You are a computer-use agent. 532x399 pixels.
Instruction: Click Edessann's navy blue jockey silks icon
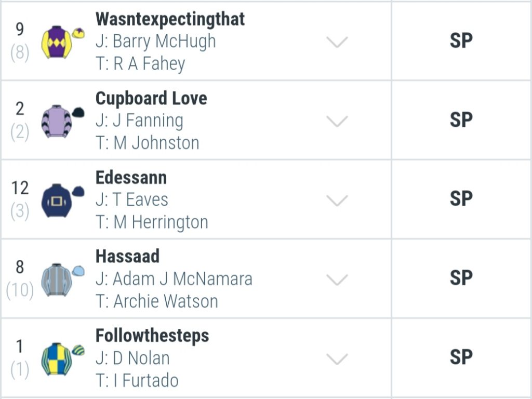(x=63, y=201)
